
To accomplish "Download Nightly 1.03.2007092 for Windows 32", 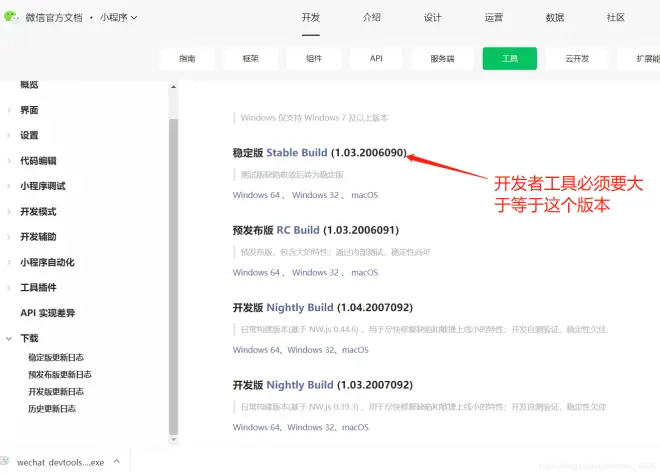I will (311, 427).
